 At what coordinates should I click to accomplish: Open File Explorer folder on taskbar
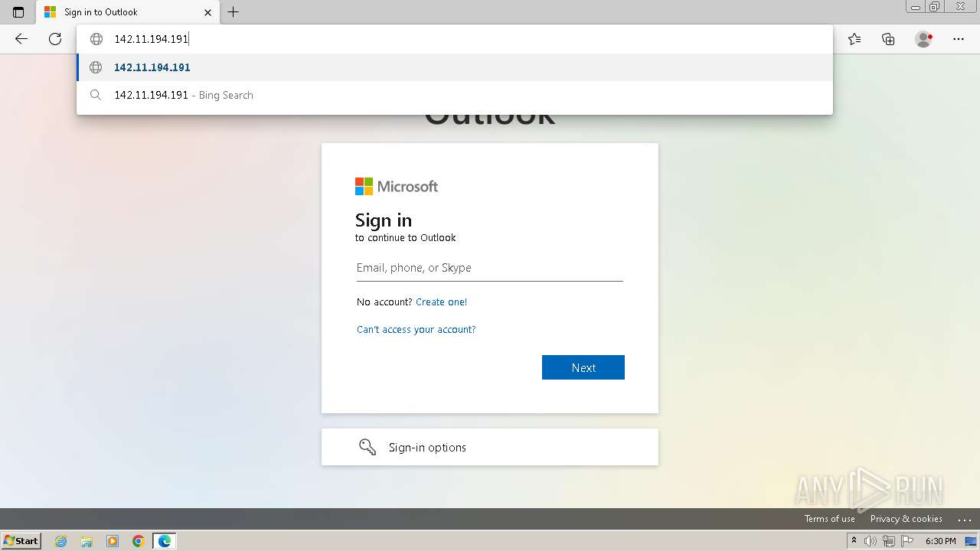[x=87, y=541]
